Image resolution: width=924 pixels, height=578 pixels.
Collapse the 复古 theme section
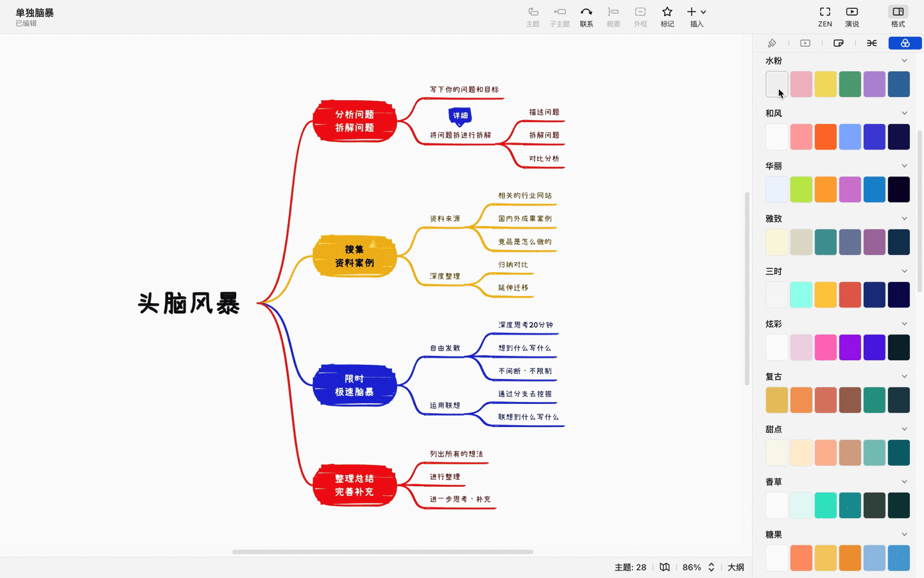pyautogui.click(x=905, y=376)
